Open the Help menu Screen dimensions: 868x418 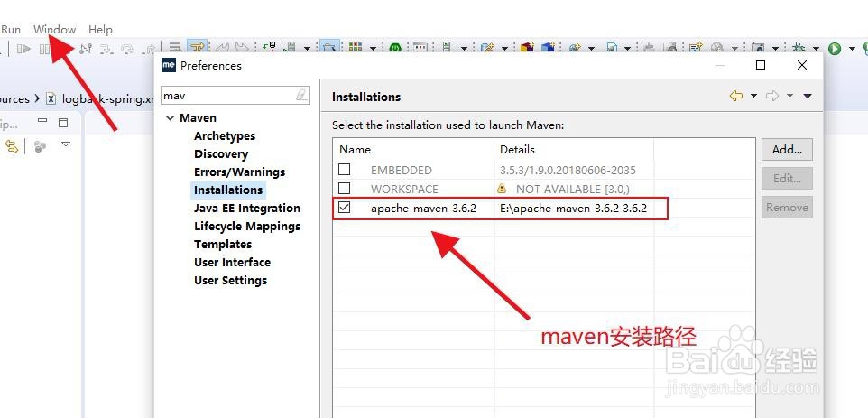pos(100,30)
